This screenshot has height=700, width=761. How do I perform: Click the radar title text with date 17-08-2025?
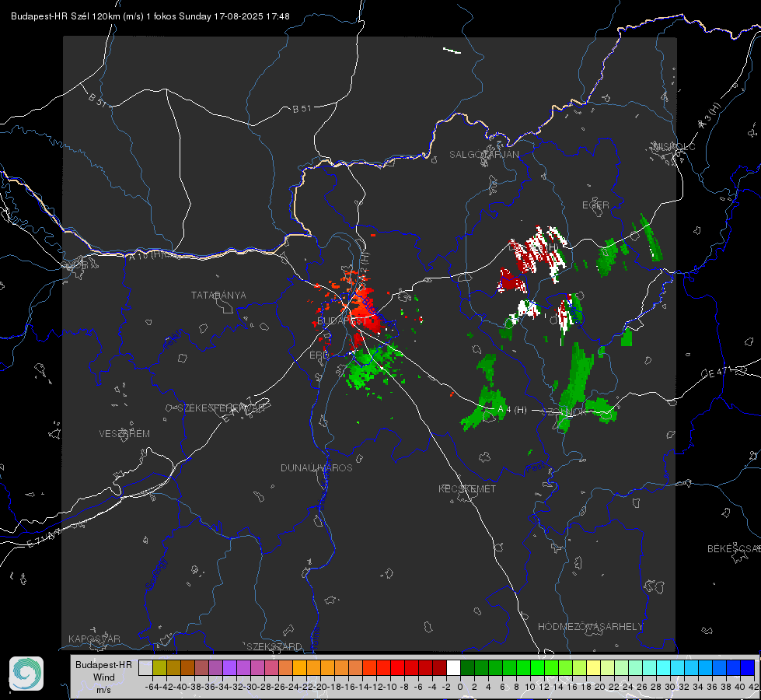(151, 16)
